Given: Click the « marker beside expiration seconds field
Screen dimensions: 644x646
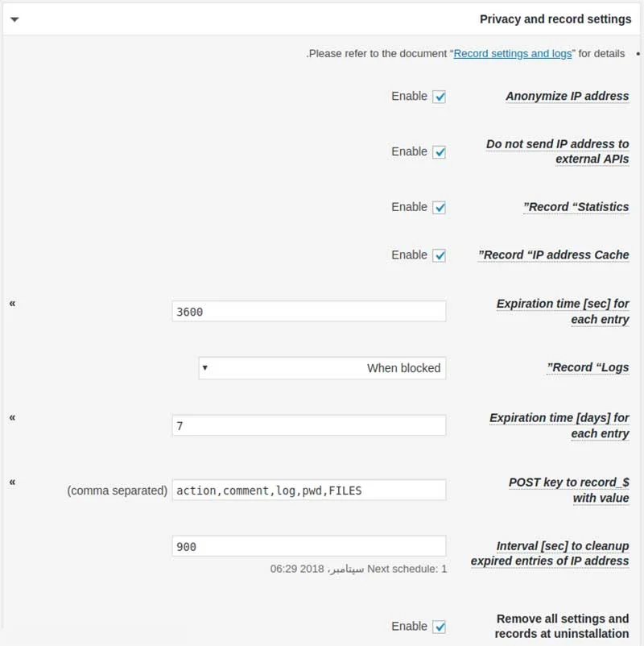Looking at the screenshot, I should pyautogui.click(x=11, y=304).
